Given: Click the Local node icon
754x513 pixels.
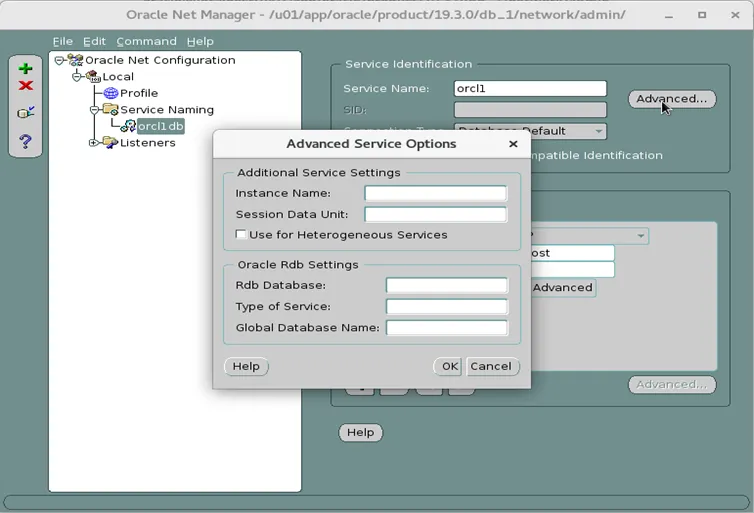Looking at the screenshot, I should tap(93, 76).
